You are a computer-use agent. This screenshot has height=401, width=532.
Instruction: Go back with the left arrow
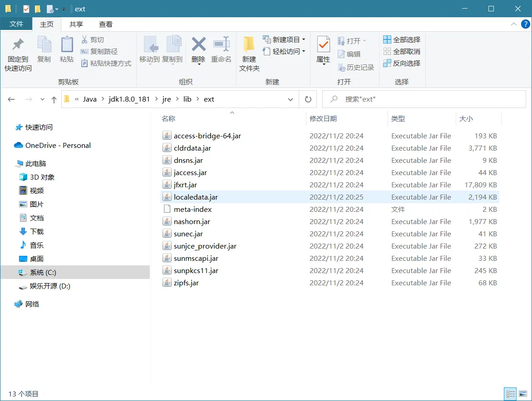pyautogui.click(x=11, y=99)
